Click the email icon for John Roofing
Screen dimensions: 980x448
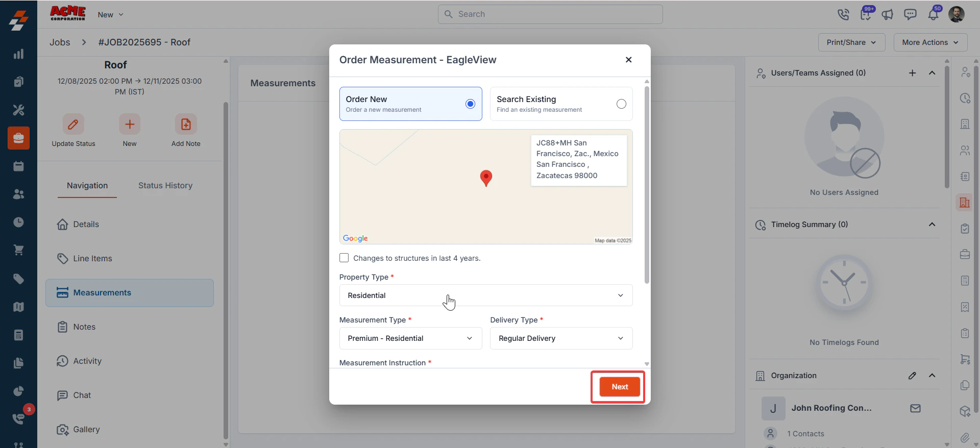click(x=915, y=408)
